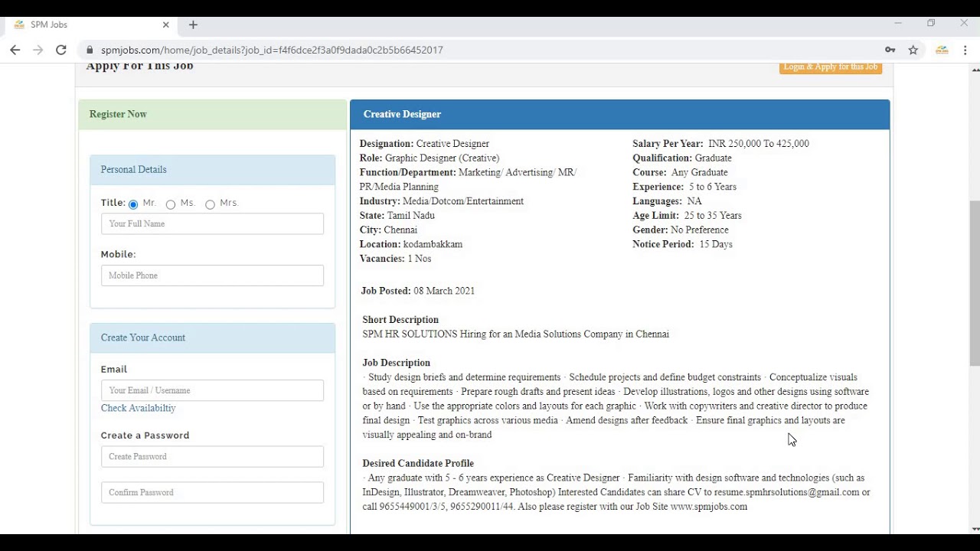Click the Desired Candidate Profile heading
The height and width of the screenshot is (551, 980).
pyautogui.click(x=418, y=464)
